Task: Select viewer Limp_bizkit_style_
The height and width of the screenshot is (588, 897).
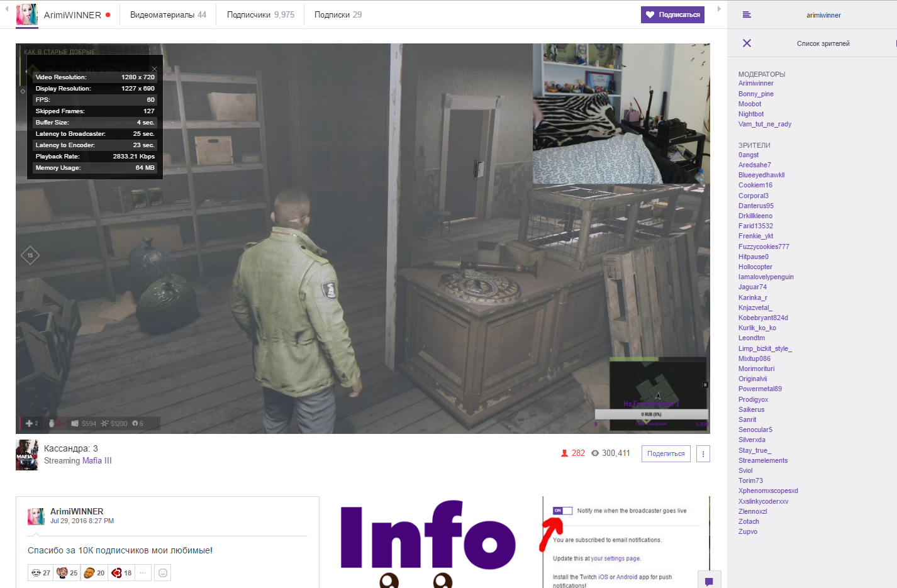Action: click(765, 348)
